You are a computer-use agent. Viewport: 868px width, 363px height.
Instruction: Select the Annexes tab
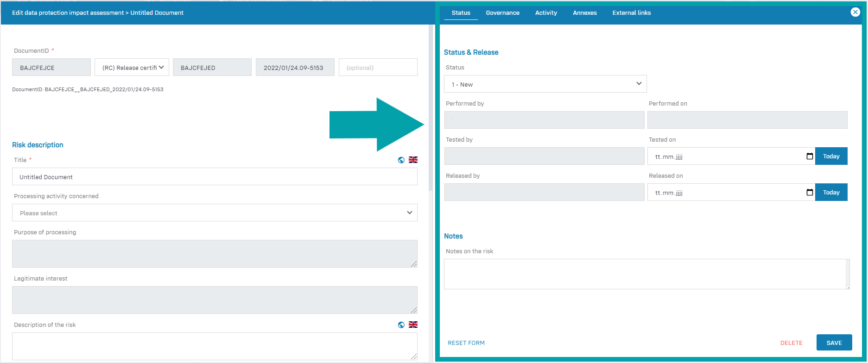584,13
